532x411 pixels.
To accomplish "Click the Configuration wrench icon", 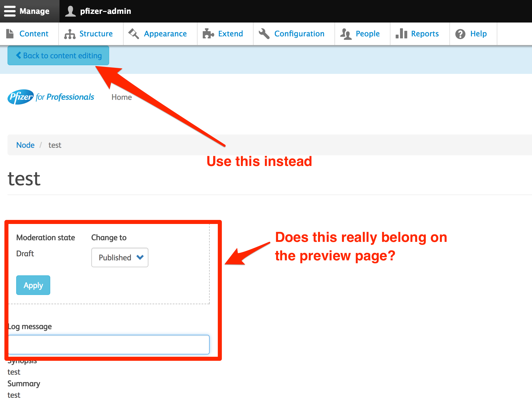I will tap(264, 34).
